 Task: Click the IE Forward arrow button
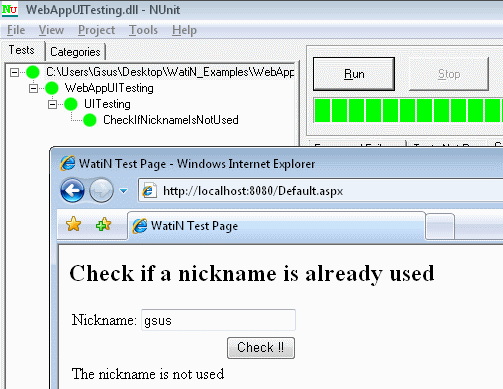(x=101, y=191)
